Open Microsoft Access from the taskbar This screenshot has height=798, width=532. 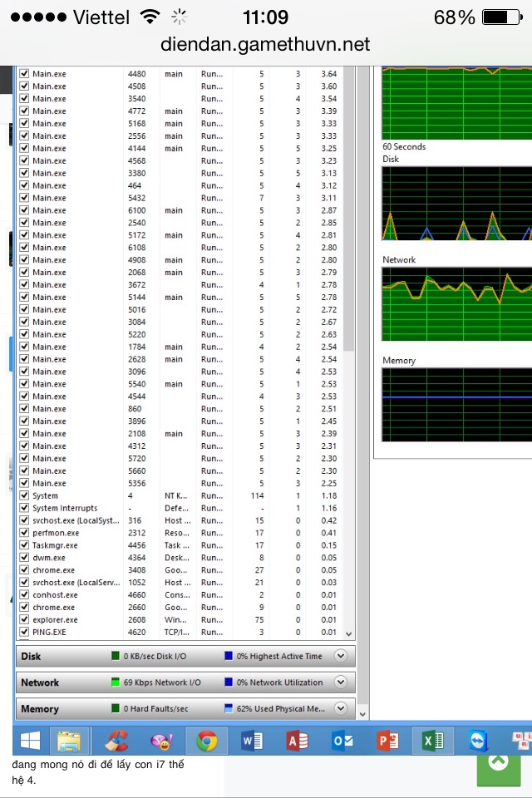(x=297, y=740)
